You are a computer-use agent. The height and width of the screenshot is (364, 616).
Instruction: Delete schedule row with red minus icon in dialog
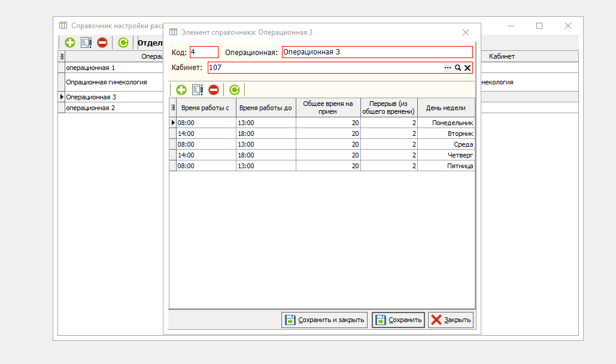[x=214, y=90]
